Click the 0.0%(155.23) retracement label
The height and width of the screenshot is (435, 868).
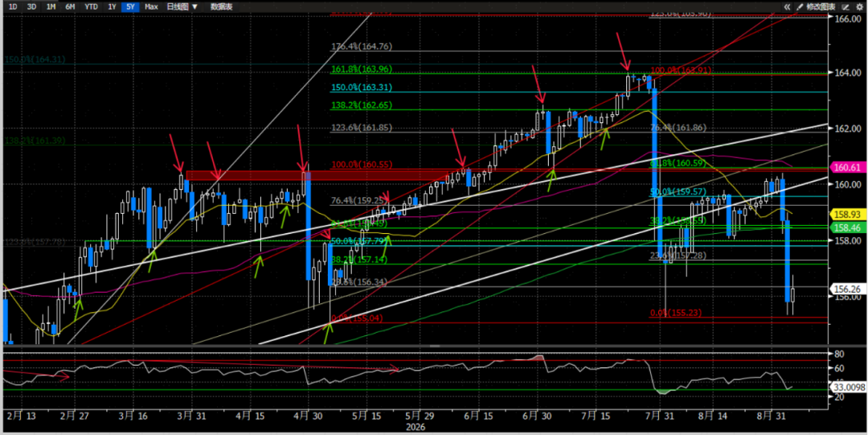pos(676,313)
